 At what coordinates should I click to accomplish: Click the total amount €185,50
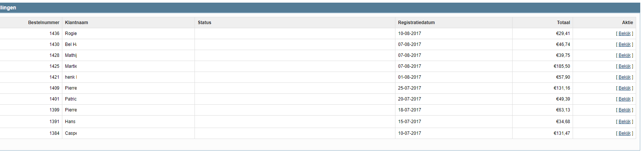click(x=562, y=66)
